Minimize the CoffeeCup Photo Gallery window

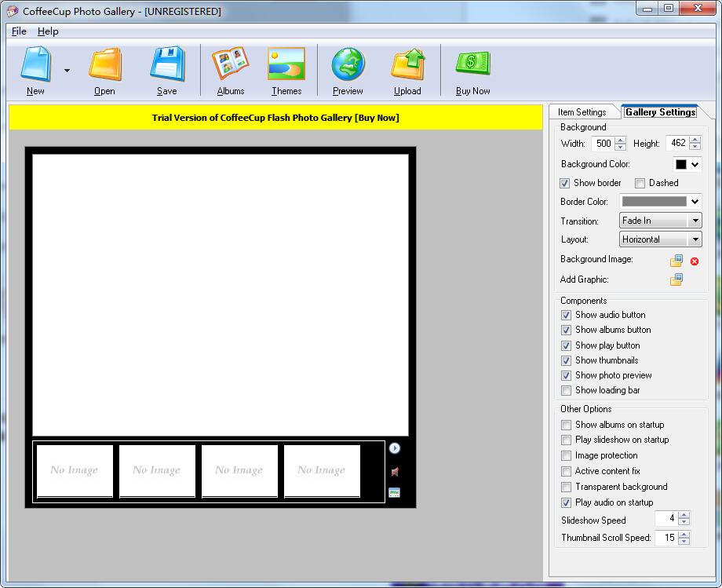[647, 9]
